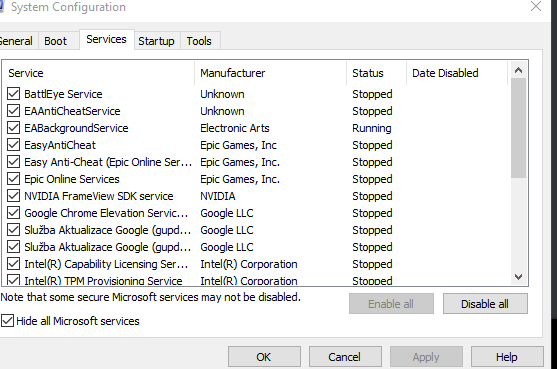Screen dimensions: 557x369
Task: Uncheck the BattlEye Service checkbox
Action: (13, 94)
